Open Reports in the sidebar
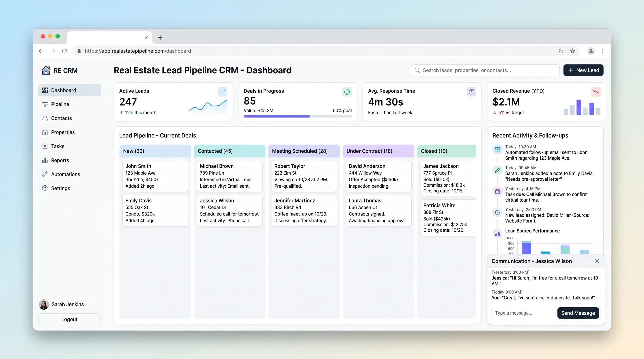The width and height of the screenshot is (644, 359). click(x=69, y=160)
